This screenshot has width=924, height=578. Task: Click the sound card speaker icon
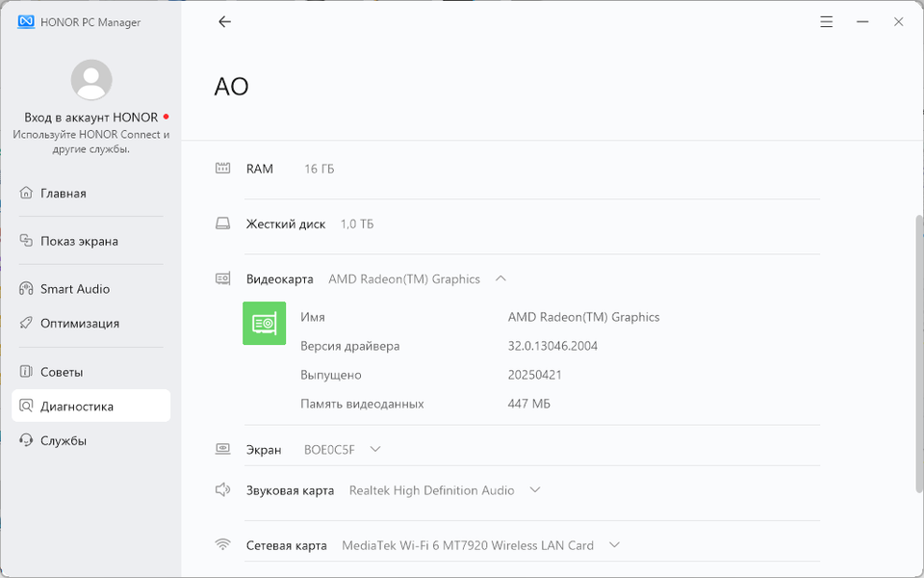coord(223,490)
